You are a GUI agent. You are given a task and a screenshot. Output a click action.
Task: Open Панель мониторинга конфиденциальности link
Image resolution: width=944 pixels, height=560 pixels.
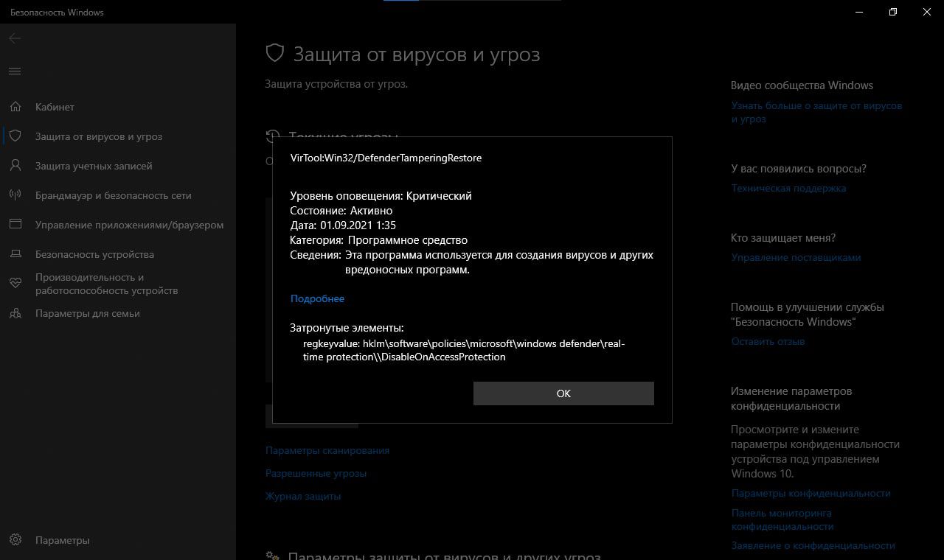[782, 519]
